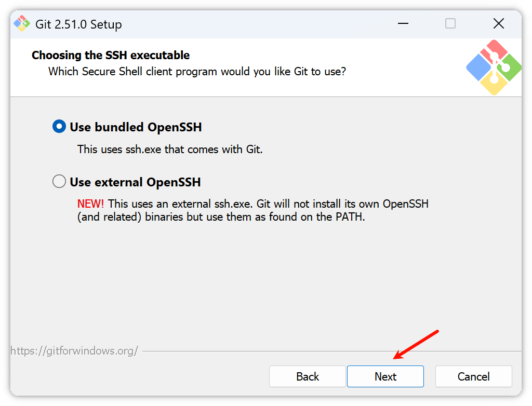Click the "(and related) binaries" description line
The image size is (532, 406).
(x=221, y=217)
